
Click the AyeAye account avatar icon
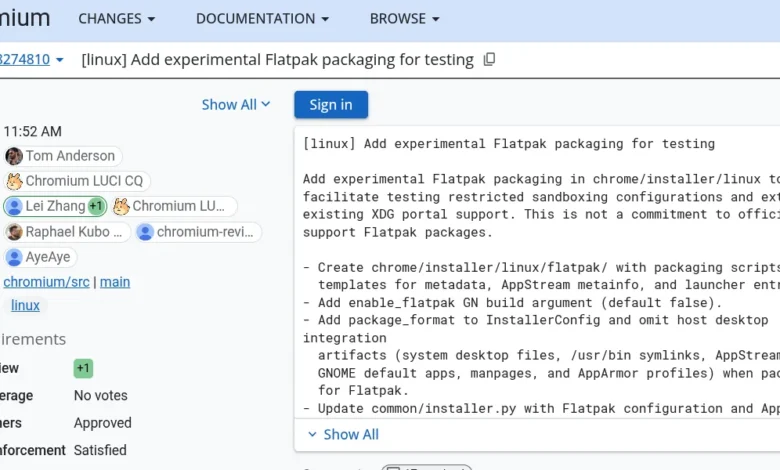click(14, 257)
